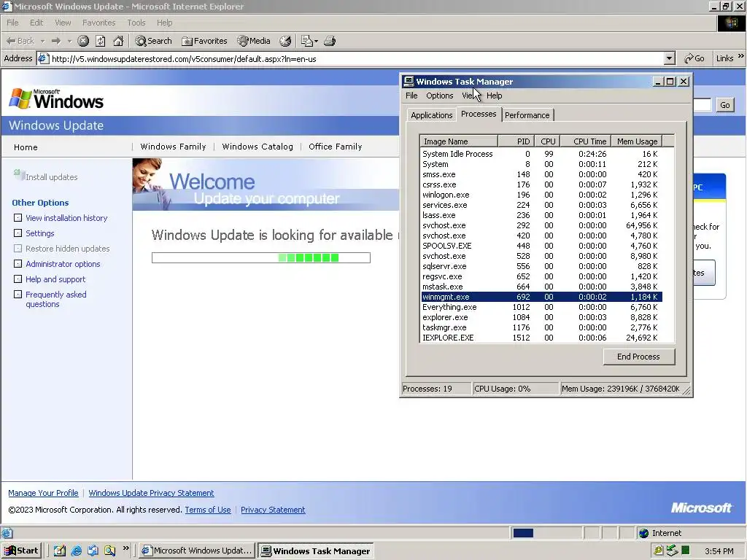Click the status bar loading progress indicator
Viewport: 747px width, 560px height.
click(546, 533)
